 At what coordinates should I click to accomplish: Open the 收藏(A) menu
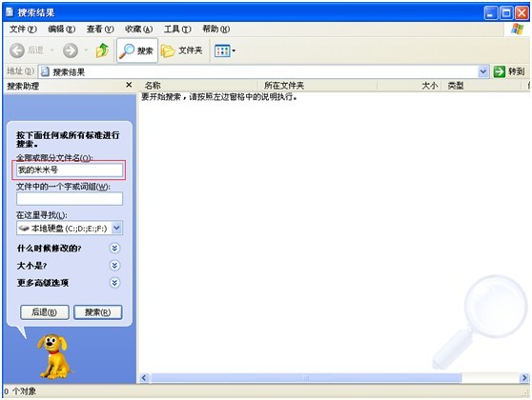138,30
